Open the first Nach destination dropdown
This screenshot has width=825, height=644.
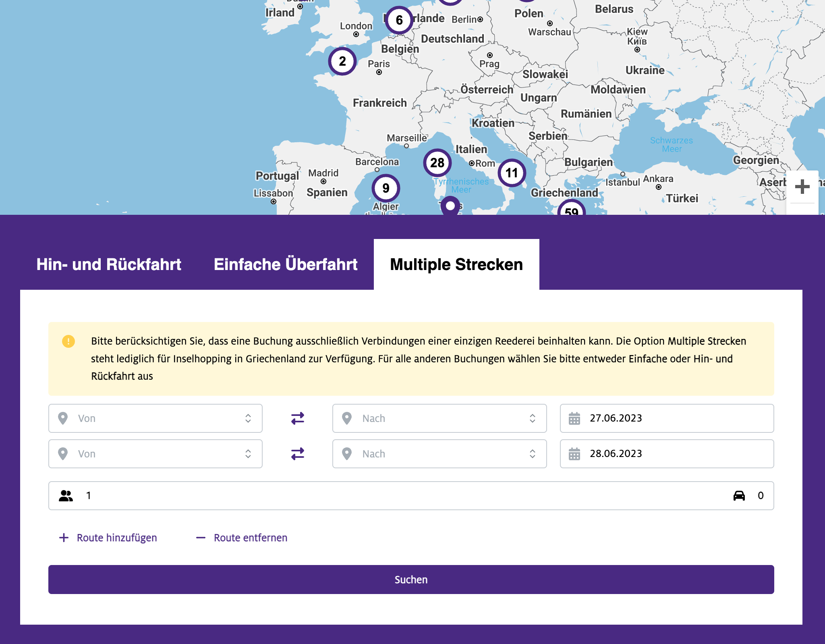point(439,418)
